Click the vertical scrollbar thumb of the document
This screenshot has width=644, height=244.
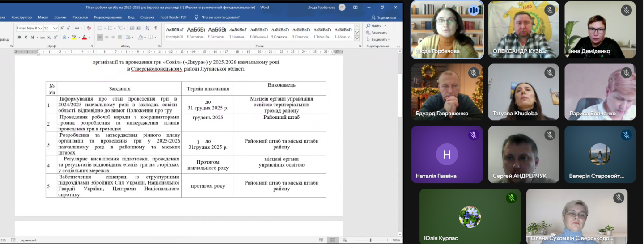400,96
